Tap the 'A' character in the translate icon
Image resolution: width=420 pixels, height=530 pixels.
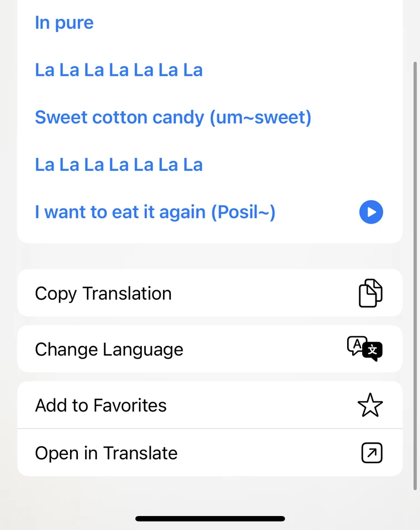pyautogui.click(x=358, y=344)
